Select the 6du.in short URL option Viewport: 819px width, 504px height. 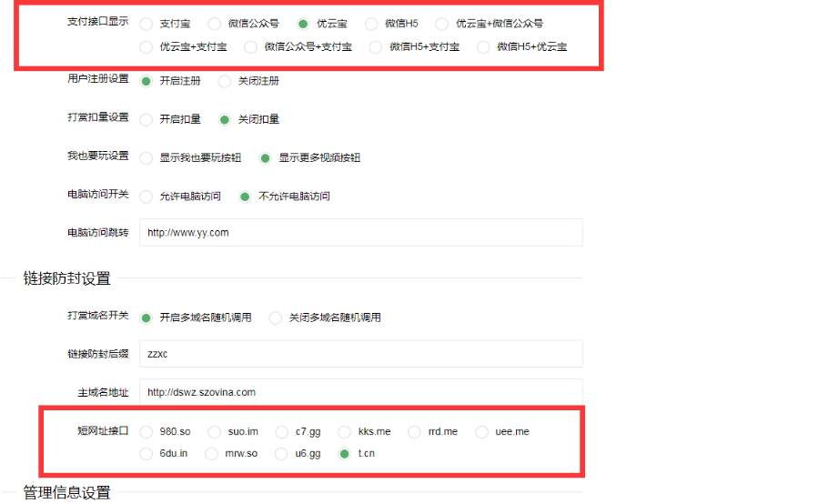(147, 454)
